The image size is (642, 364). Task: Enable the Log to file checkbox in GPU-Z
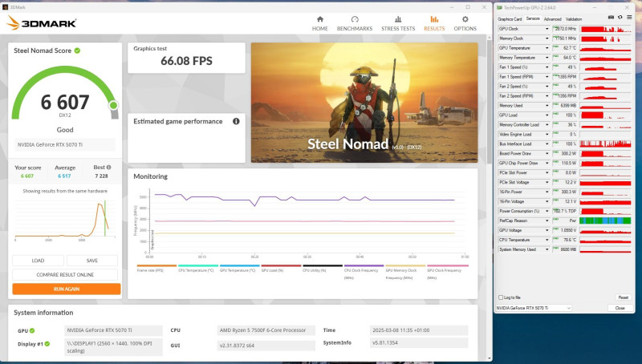coord(500,297)
